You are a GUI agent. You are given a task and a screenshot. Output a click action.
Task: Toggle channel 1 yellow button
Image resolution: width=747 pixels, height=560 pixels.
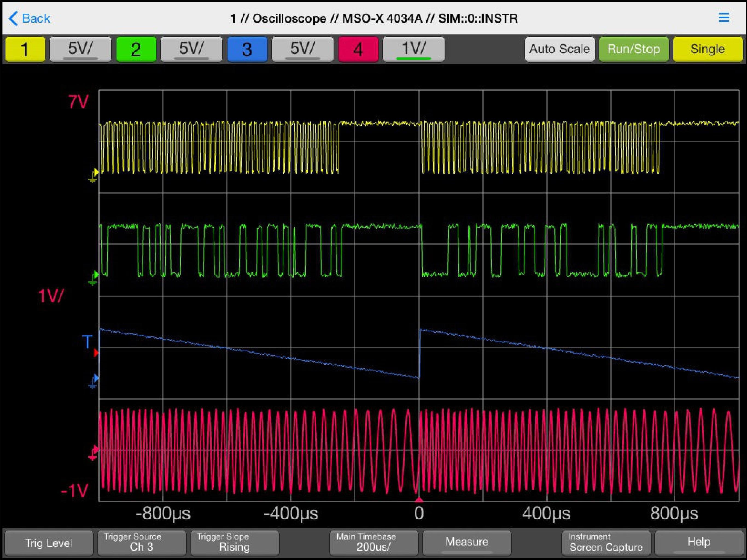pyautogui.click(x=25, y=49)
